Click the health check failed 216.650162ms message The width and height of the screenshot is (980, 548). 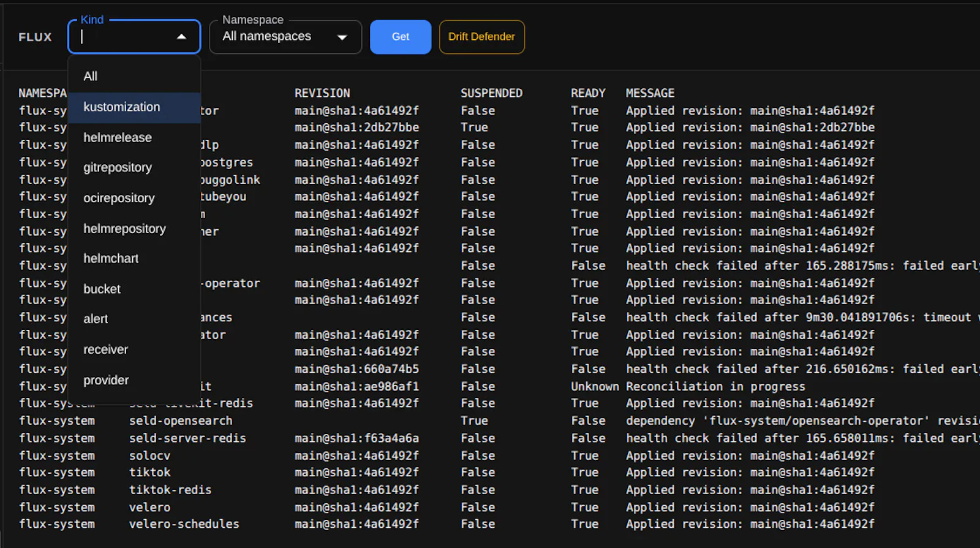point(803,370)
